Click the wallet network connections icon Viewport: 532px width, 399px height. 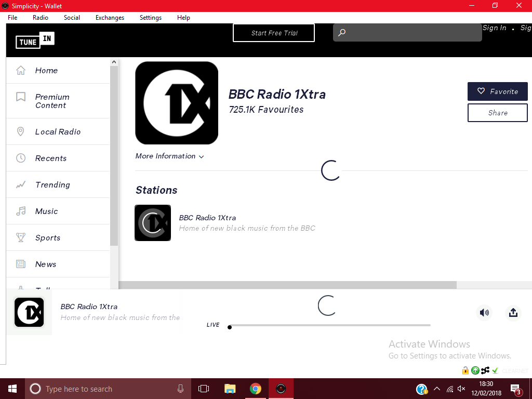click(x=485, y=370)
